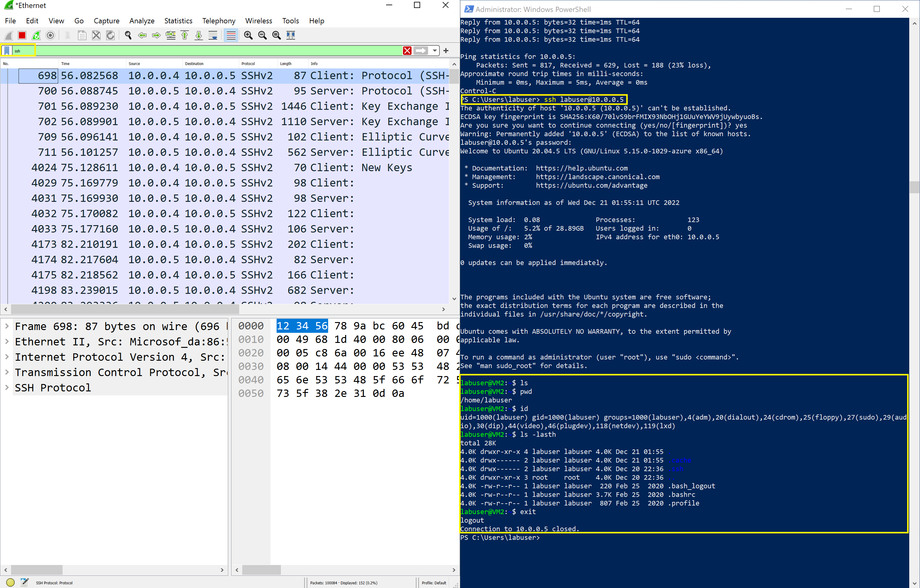Restart the current capture
The height and width of the screenshot is (588, 920).
tap(36, 36)
